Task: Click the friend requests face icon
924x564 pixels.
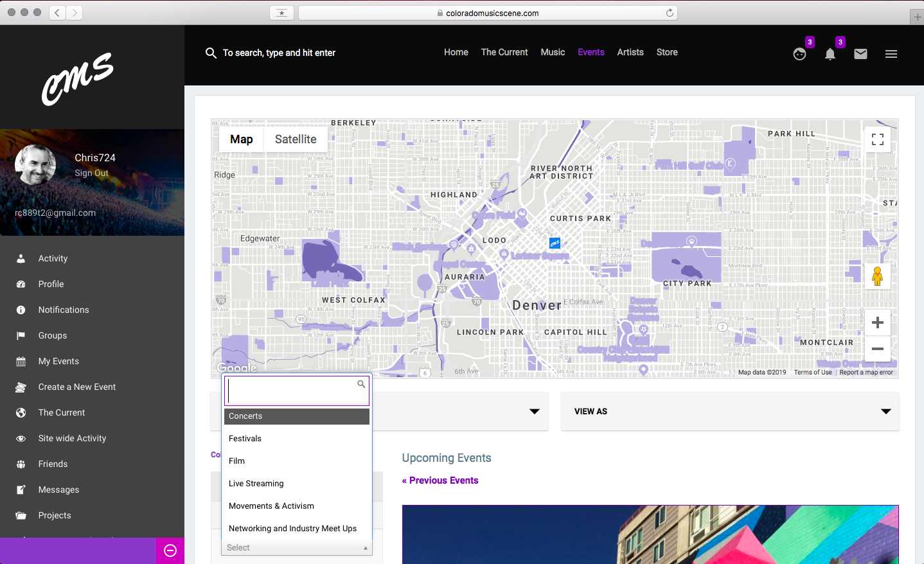Action: (799, 55)
